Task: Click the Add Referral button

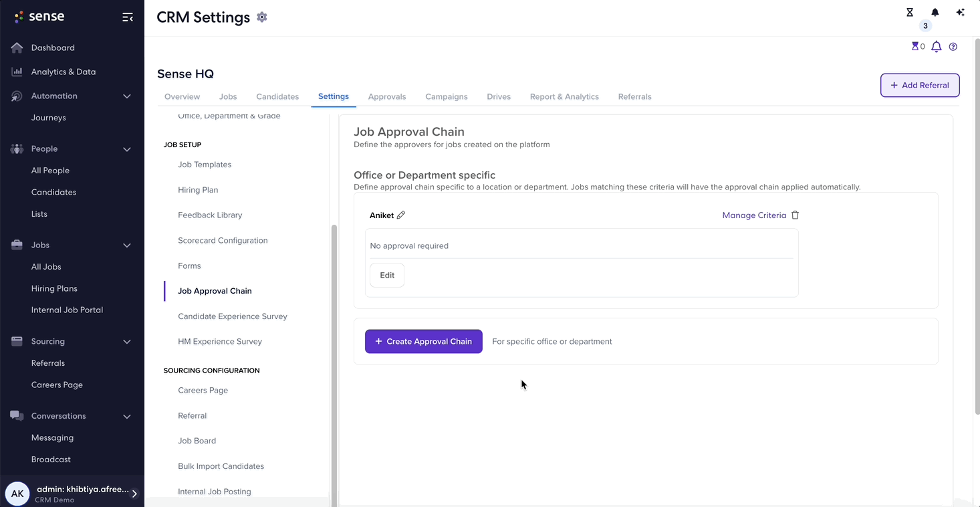Action: (x=920, y=85)
